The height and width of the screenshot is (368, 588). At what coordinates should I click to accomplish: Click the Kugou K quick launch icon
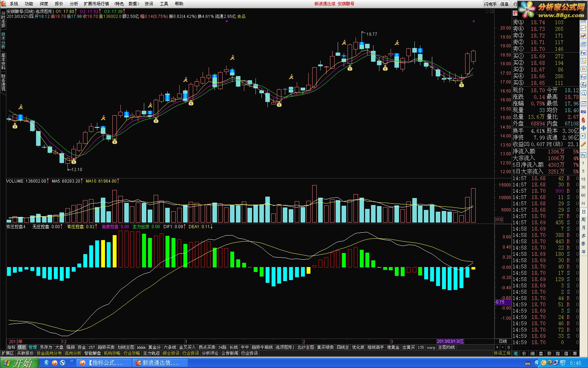(47, 363)
